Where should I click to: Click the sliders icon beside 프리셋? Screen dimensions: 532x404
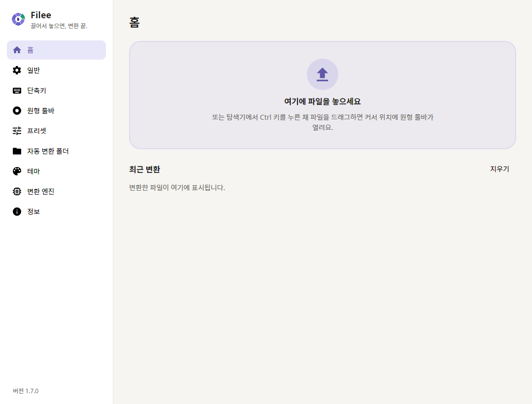coord(17,131)
